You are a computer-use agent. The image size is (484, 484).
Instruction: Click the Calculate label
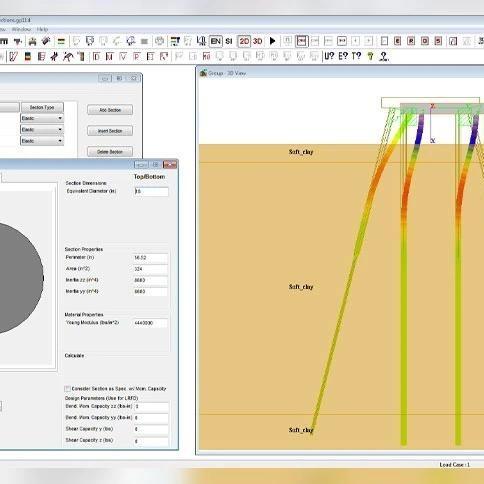tap(74, 356)
